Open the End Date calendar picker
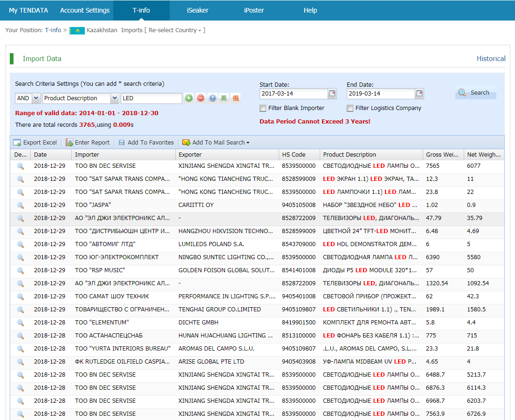515x420 pixels. point(419,94)
